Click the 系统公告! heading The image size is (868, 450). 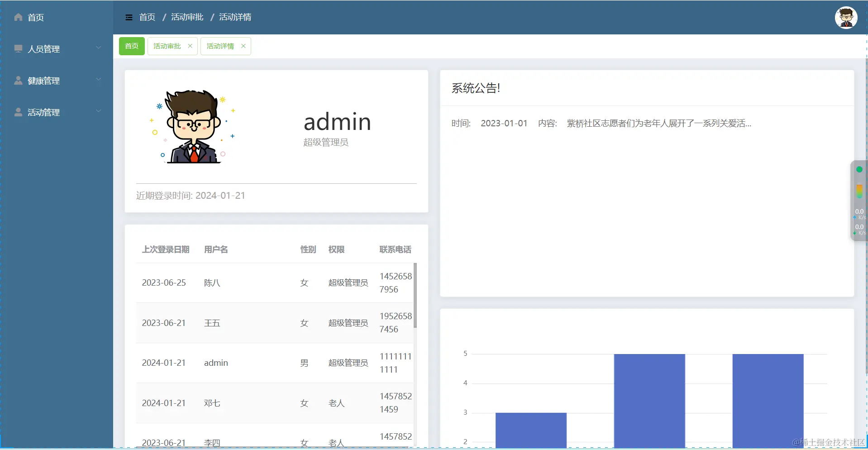(476, 88)
